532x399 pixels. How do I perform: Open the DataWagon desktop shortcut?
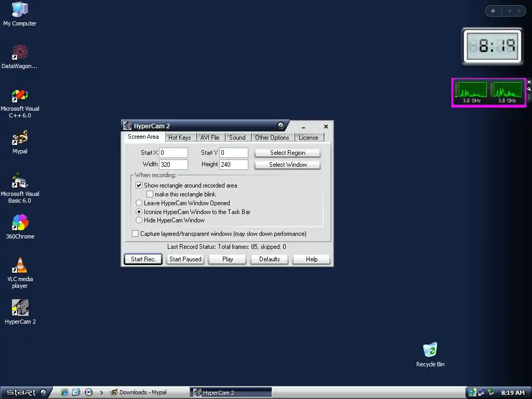(x=20, y=57)
